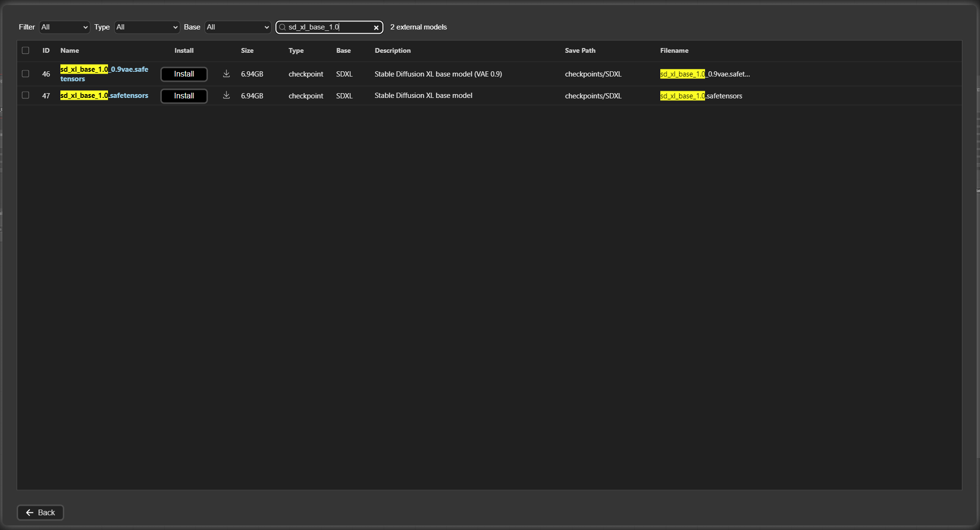Check the box for model ID 46
The image size is (980, 530).
26,74
